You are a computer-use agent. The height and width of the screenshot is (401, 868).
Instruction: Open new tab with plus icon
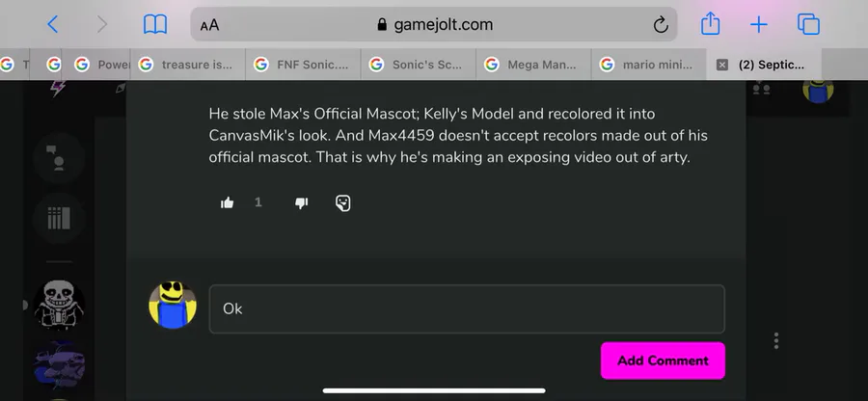pos(759,25)
